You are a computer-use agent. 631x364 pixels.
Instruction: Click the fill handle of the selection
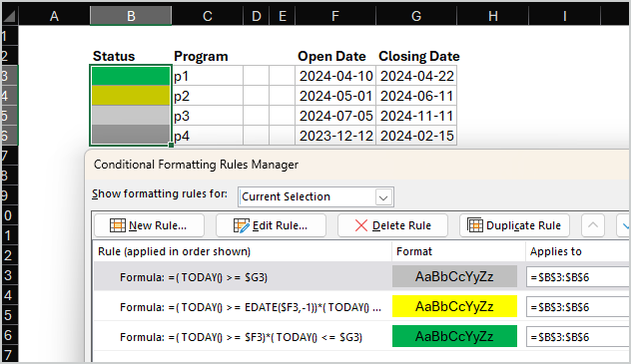tap(172, 145)
